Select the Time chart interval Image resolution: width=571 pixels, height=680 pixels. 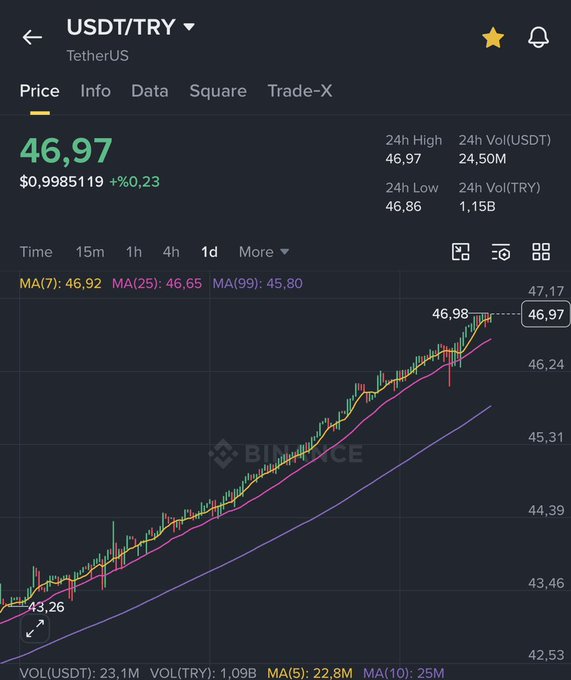pos(36,252)
